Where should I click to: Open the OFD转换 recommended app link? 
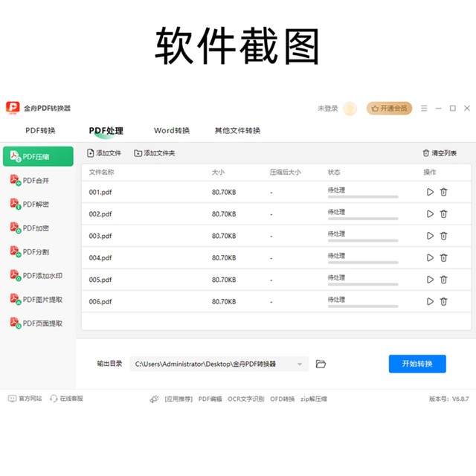click(283, 399)
